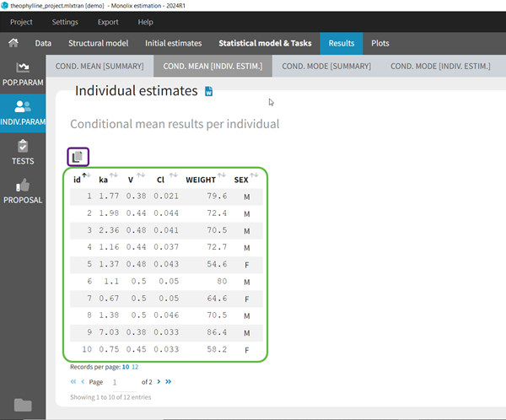Select the Results tab
The image size is (506, 420).
pyautogui.click(x=342, y=43)
